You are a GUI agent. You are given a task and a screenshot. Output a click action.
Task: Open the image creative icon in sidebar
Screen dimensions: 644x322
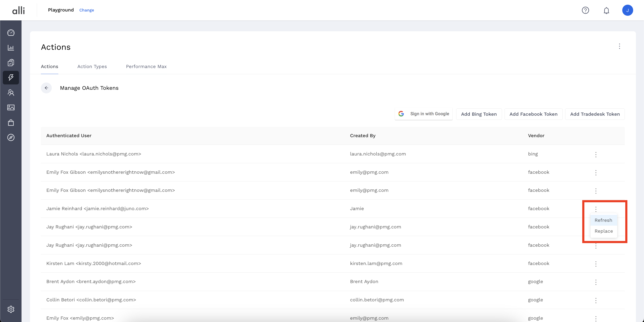tap(11, 108)
